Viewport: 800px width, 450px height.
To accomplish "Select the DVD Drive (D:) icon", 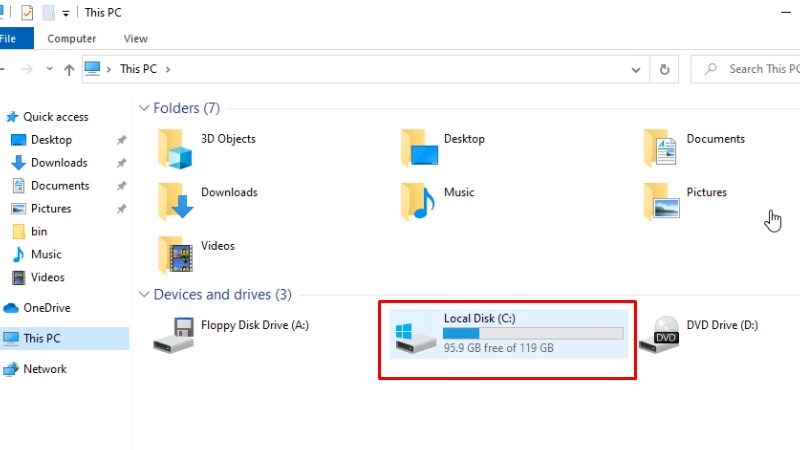I will 660,335.
